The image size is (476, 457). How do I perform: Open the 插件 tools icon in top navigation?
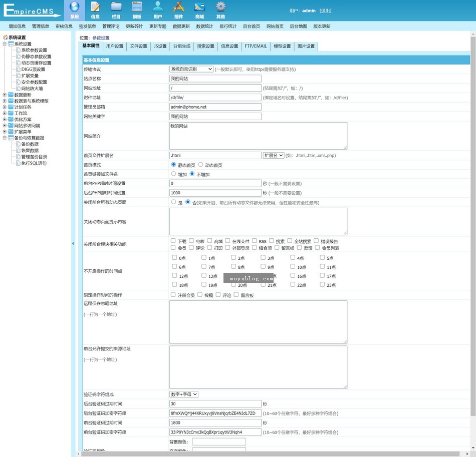click(178, 7)
